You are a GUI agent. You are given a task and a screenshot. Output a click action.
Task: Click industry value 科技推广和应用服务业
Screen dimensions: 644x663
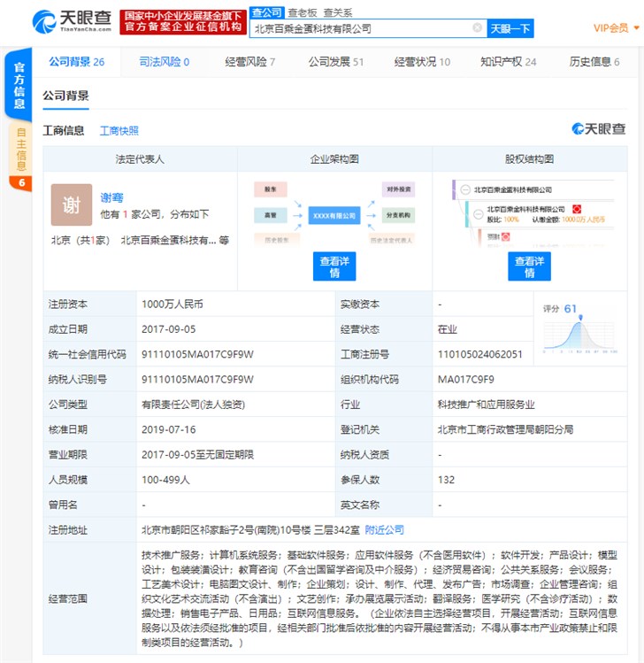coord(486,405)
